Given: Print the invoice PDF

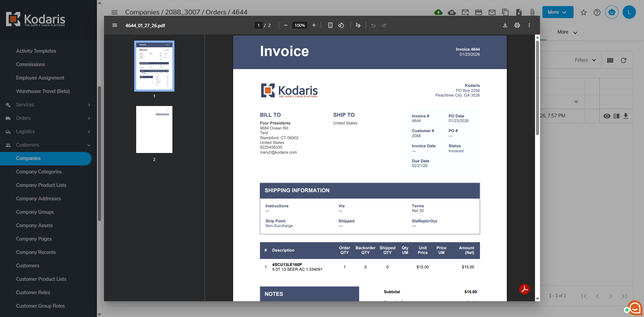Looking at the screenshot, I should click(x=517, y=25).
